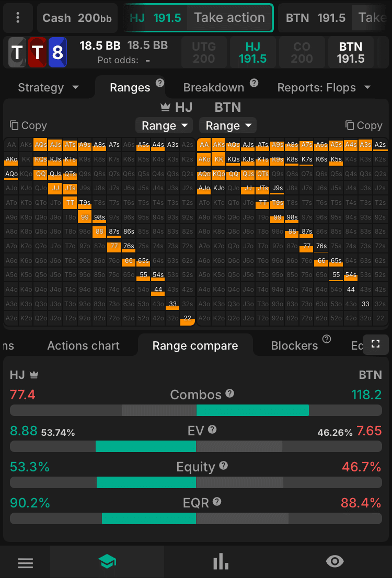Open the Ranges tab help icon

[x=159, y=82]
